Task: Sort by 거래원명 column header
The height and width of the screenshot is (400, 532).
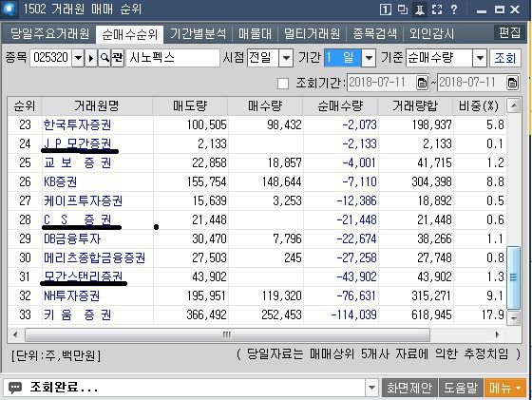Action: click(x=97, y=106)
